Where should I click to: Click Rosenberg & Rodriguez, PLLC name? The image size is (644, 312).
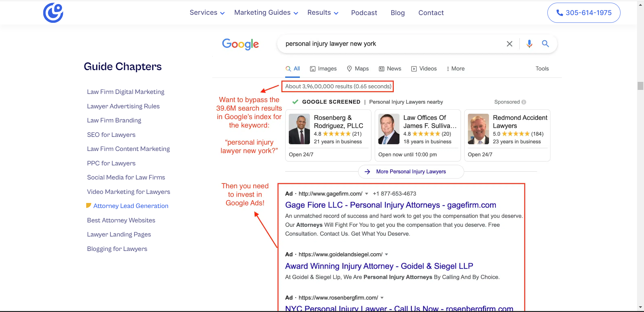coord(338,122)
